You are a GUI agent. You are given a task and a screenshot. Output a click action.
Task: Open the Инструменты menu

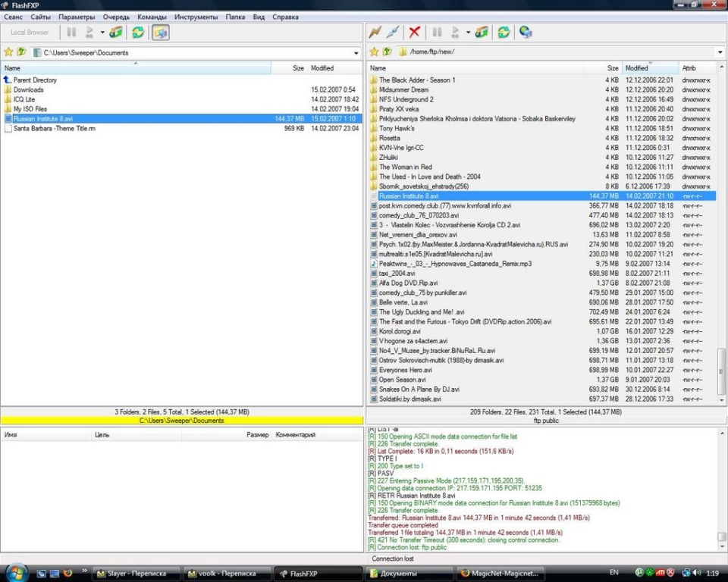tap(196, 17)
